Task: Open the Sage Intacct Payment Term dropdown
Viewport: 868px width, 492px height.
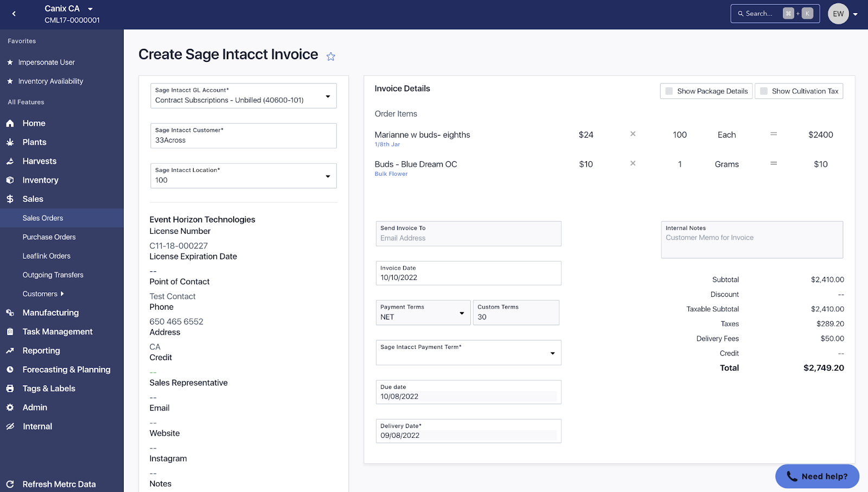Action: tap(552, 353)
